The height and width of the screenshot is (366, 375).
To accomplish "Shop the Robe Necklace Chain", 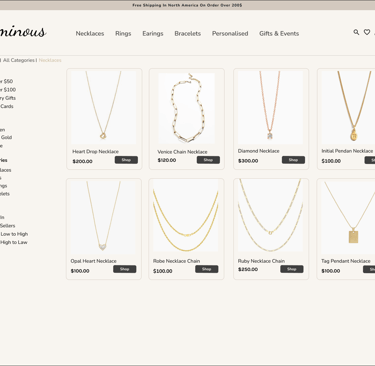I will point(207,269).
